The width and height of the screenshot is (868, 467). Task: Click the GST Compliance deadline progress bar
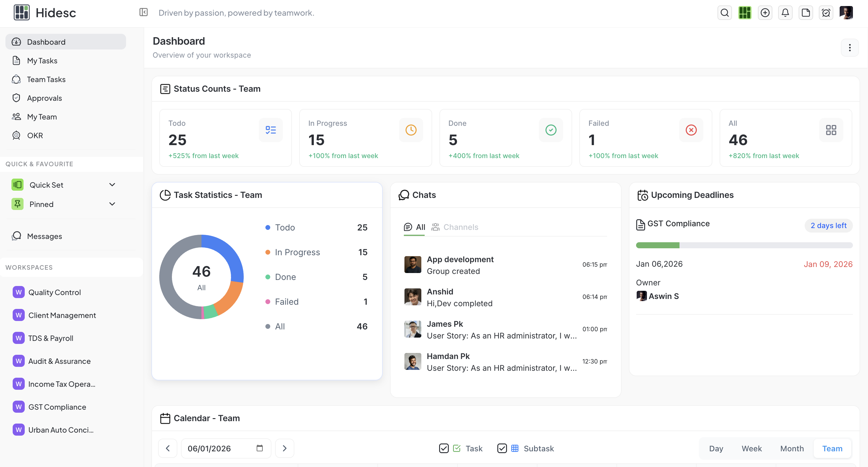coord(744,245)
